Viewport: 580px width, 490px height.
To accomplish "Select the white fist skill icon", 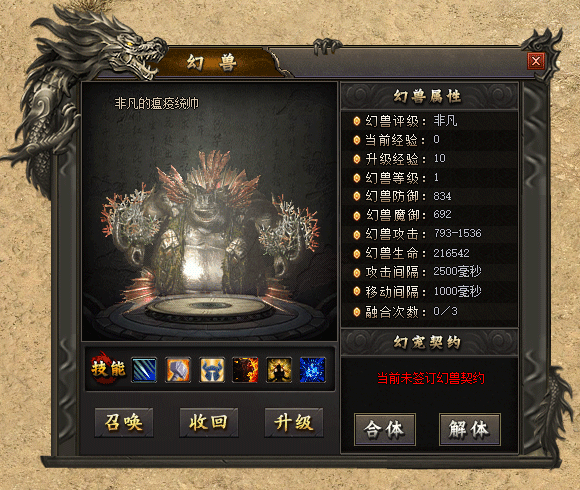I will click(x=178, y=369).
